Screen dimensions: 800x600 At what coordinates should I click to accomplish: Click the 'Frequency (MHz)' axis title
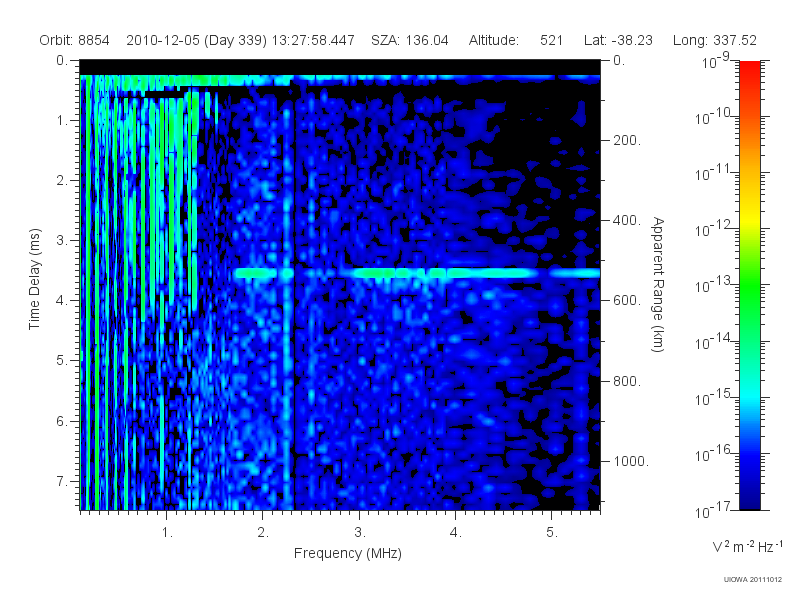pos(347,554)
